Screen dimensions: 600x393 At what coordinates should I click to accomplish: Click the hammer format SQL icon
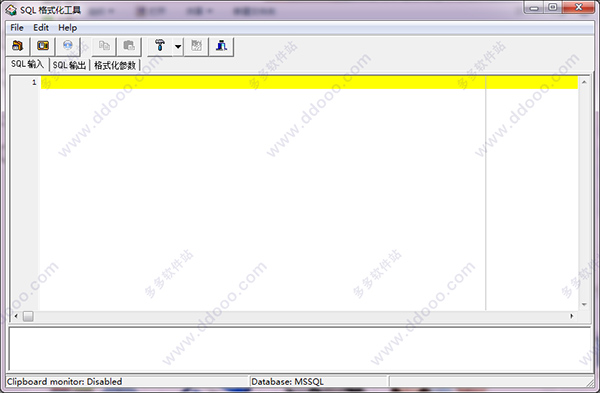coord(160,46)
